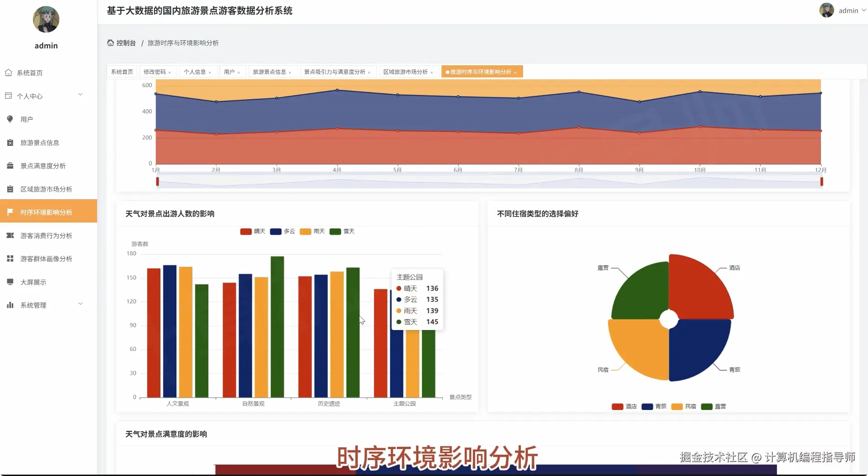Click the home icon beside 控制台 breadcrumb
This screenshot has width=868, height=476.
coord(110,42)
